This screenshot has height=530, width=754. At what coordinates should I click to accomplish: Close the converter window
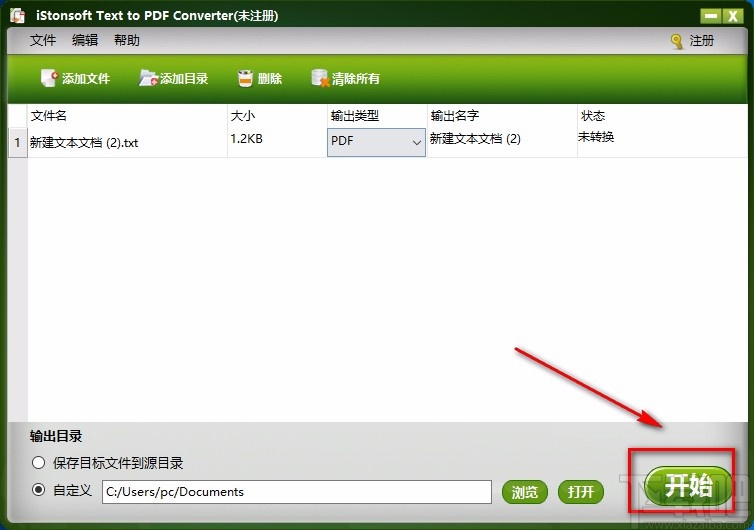[732, 16]
